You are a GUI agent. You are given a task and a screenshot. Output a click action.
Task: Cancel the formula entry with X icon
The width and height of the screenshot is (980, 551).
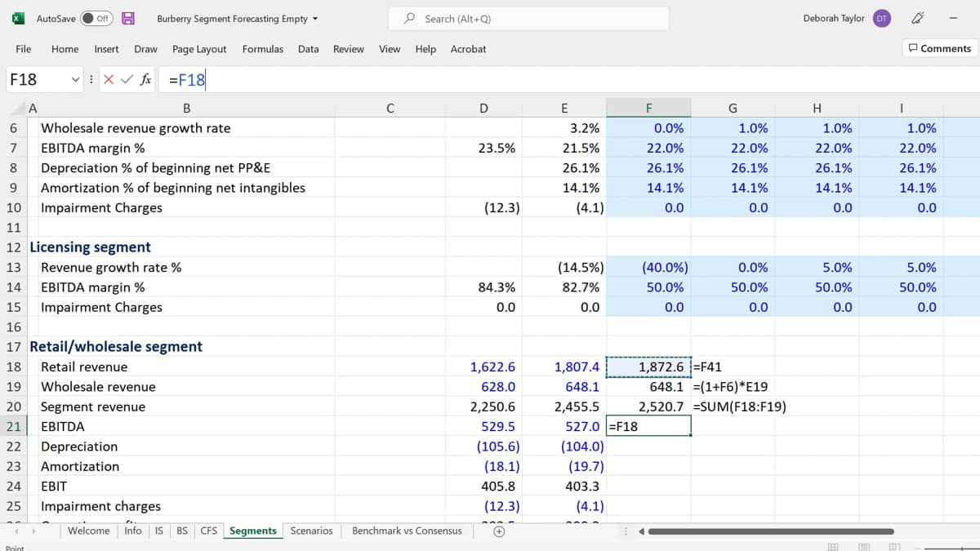108,79
